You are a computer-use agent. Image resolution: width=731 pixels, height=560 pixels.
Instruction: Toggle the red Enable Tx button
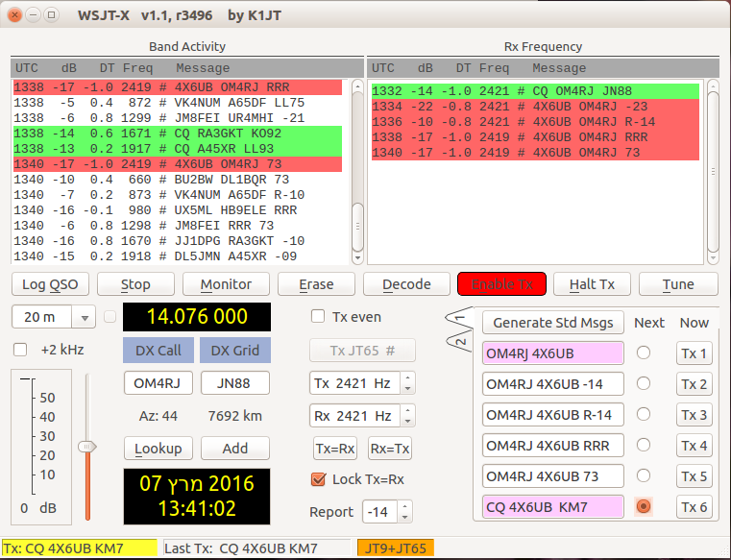pos(501,284)
